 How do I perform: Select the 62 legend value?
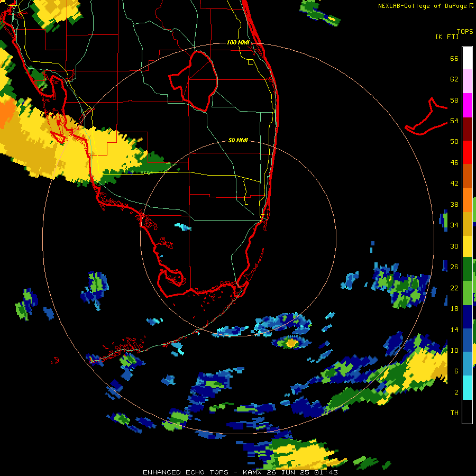[x=454, y=79]
